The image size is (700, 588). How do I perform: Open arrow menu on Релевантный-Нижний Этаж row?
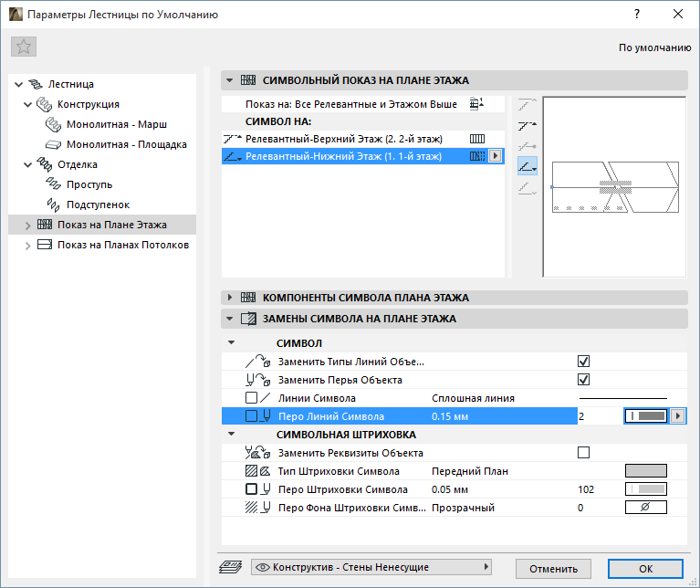(x=495, y=156)
